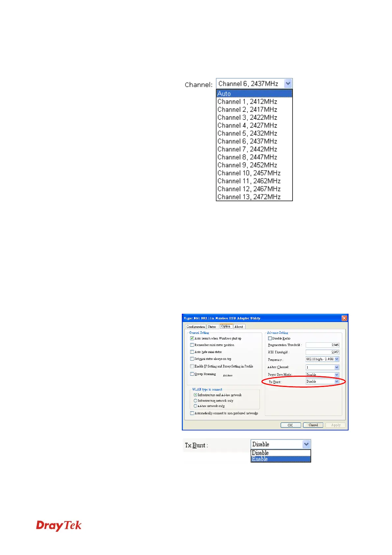This screenshot has width=392, height=555.
Task: Switch to the Configuration tab
Action: [x=196, y=327]
